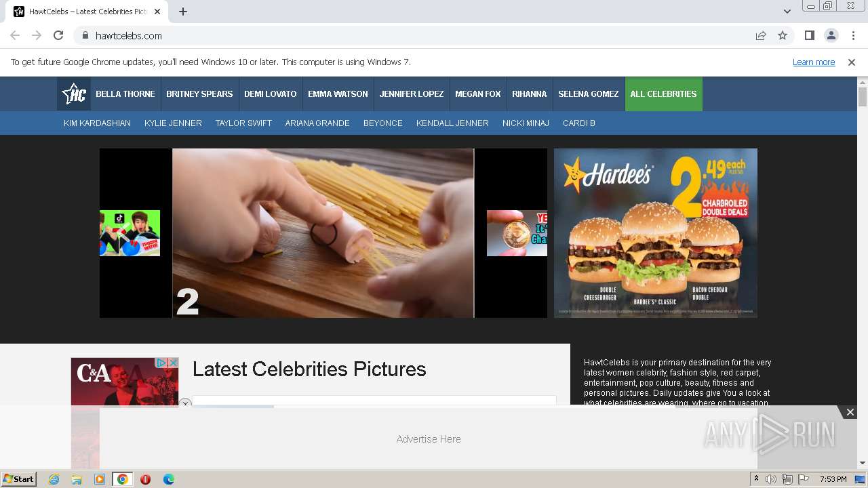
Task: Bookmark this tab with the star icon
Action: 783,36
